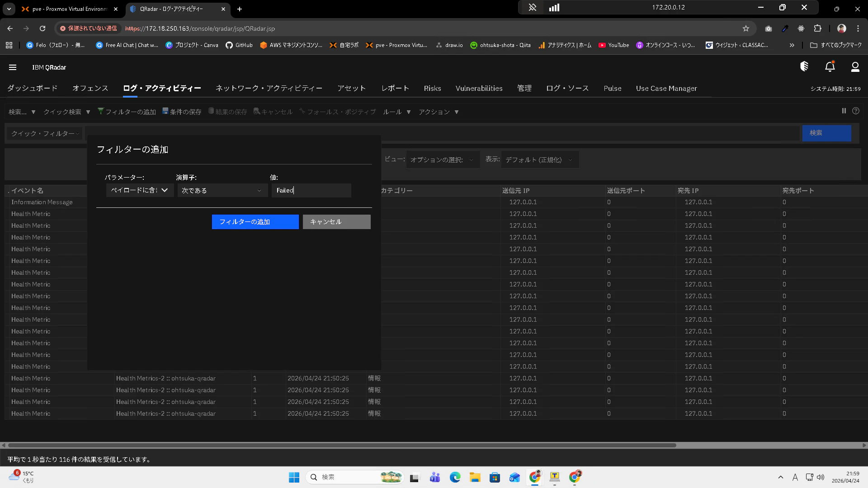Pause the log event streaming
The height and width of the screenshot is (488, 868).
click(x=844, y=111)
